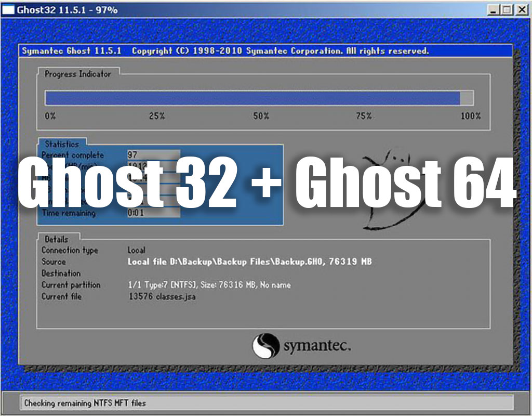
Task: Click the Symantec yin-yang logo icon
Action: pyautogui.click(x=265, y=346)
